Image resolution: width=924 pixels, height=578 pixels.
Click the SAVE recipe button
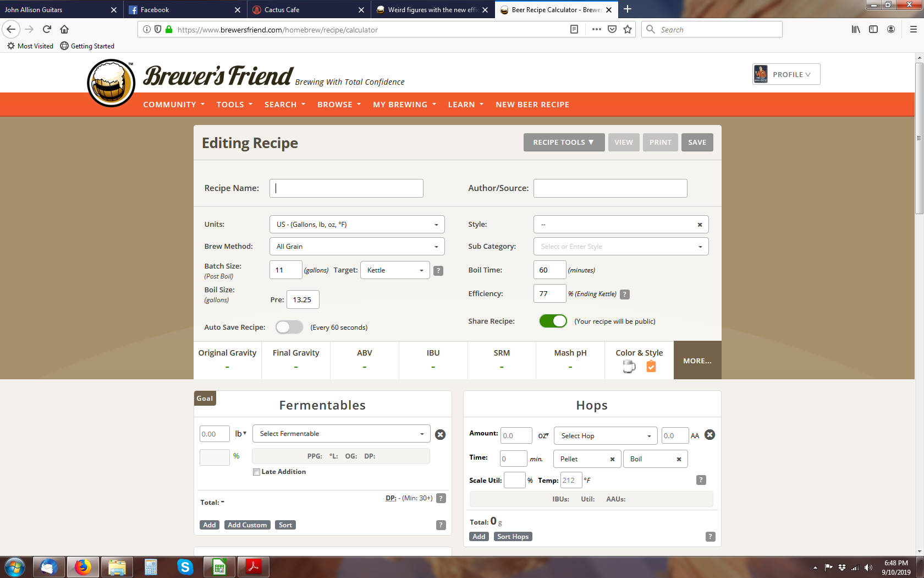click(697, 143)
